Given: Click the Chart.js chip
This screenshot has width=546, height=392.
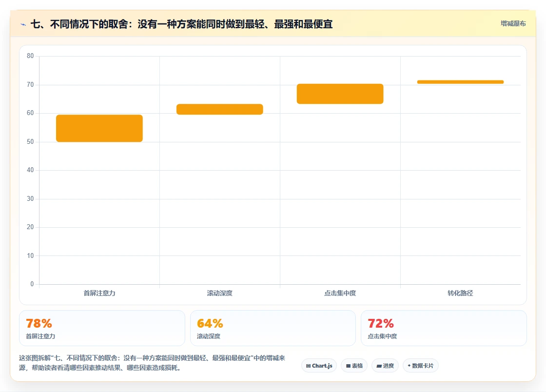Looking at the screenshot, I should click(x=319, y=366).
